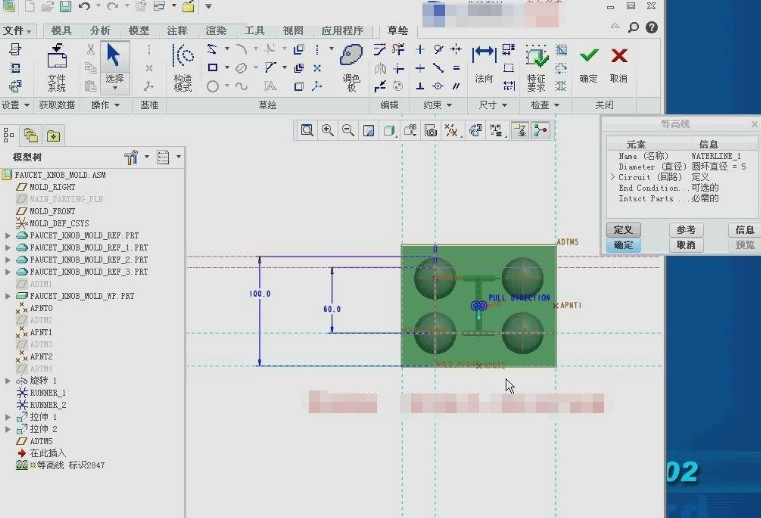
Task: Select the Circle sketch tool
Action: pos(213,86)
